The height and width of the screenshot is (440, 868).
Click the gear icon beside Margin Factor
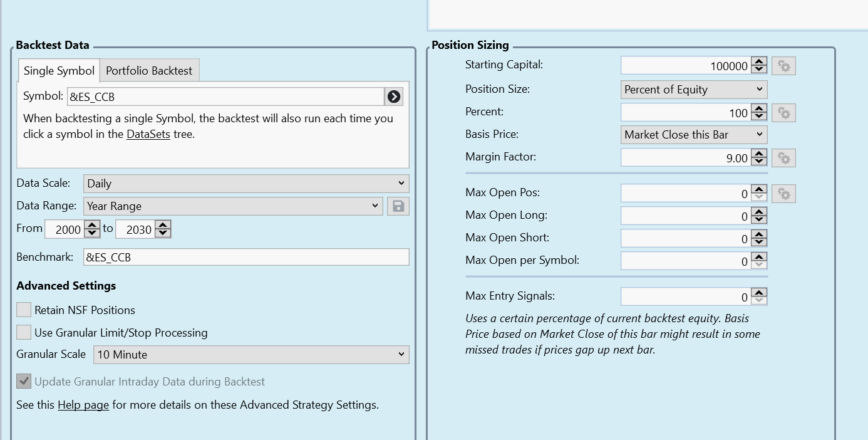[x=783, y=158]
